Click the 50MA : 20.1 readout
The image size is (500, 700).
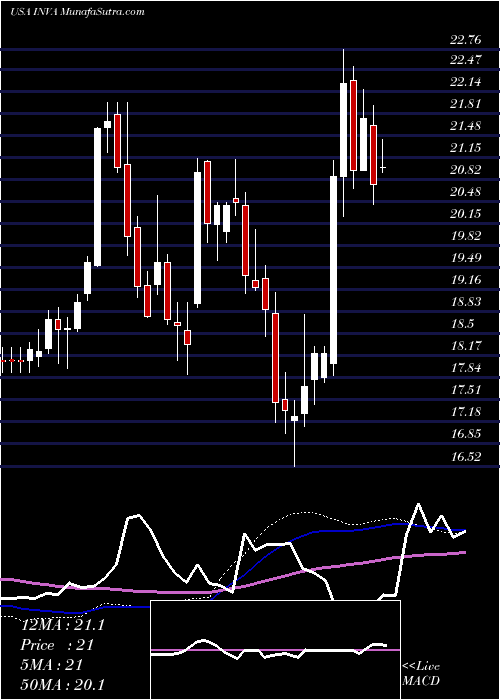click(x=63, y=684)
